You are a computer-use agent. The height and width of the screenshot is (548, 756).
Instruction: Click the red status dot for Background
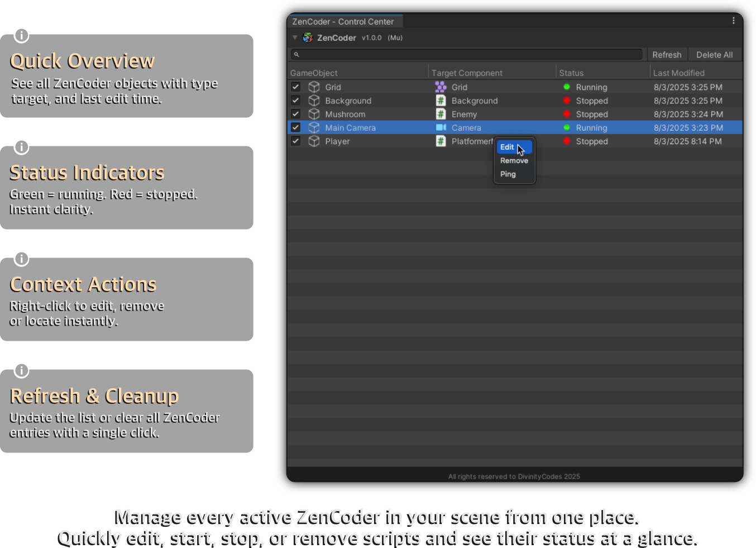tap(567, 101)
